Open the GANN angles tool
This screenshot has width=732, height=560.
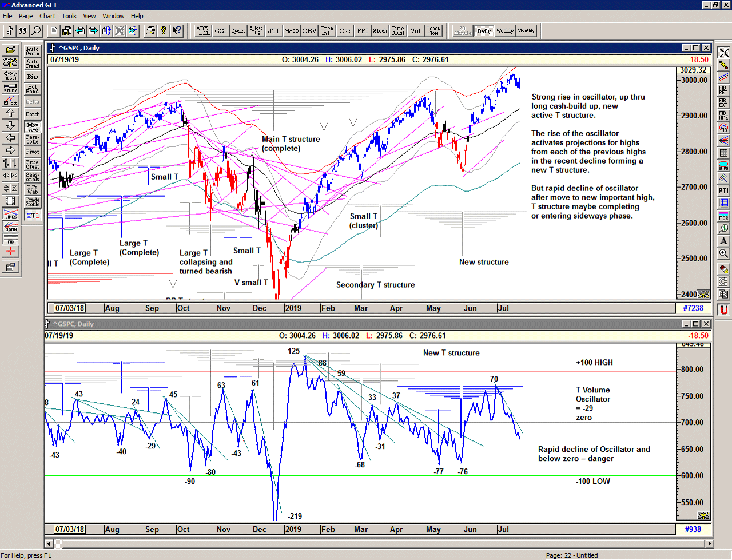click(10, 227)
